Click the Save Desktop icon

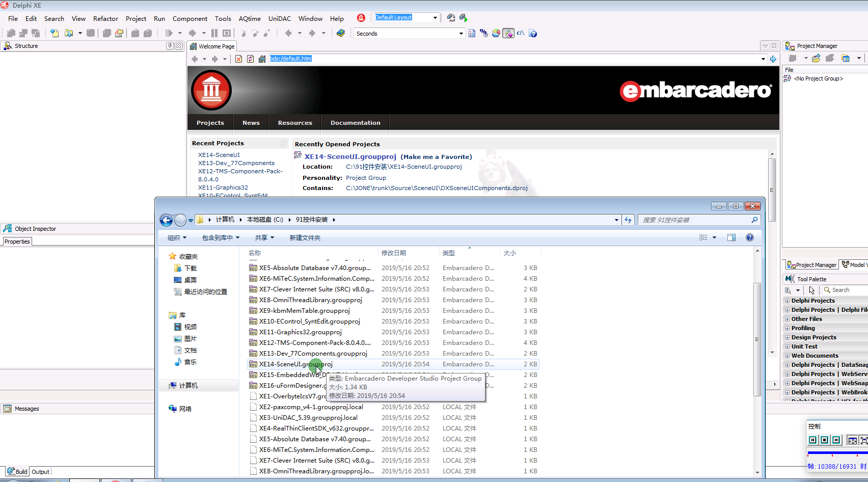coord(451,18)
